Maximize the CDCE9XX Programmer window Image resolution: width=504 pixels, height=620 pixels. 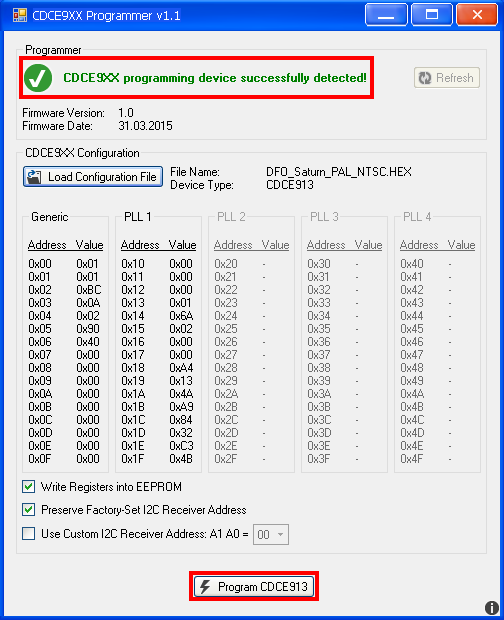pyautogui.click(x=432, y=15)
